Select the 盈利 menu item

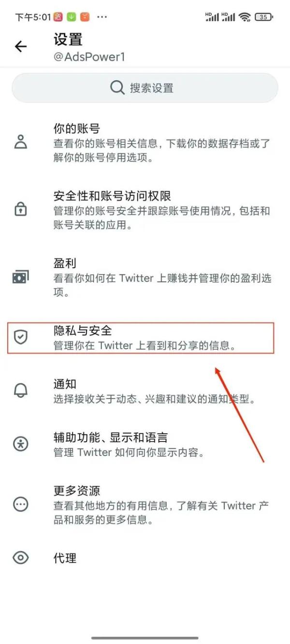(145, 277)
